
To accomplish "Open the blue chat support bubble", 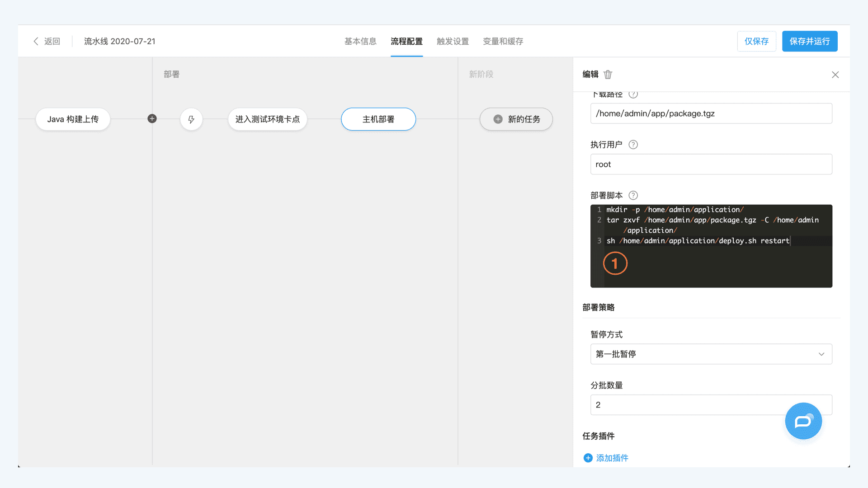I will [803, 421].
